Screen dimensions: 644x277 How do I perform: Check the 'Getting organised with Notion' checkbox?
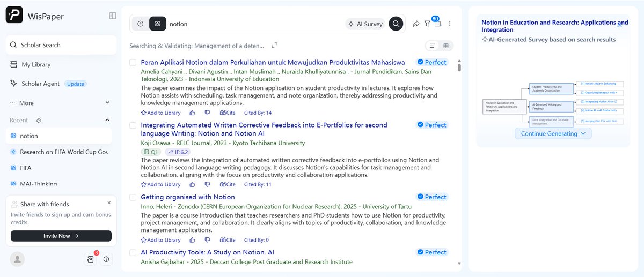(x=133, y=197)
